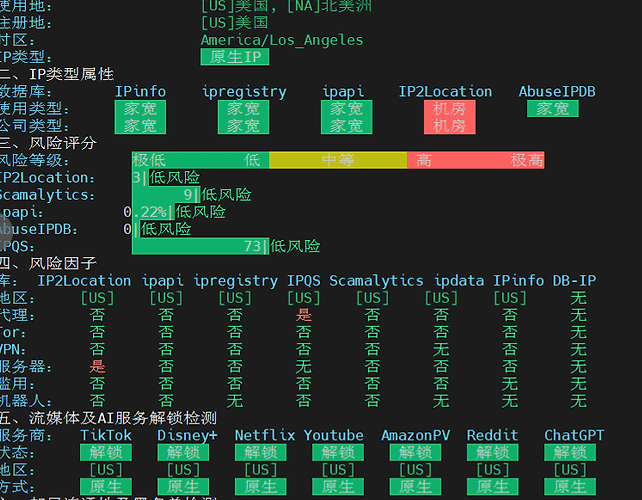Click the Scamalytics score 9 value
Screen dimensions: 642x500
tap(188, 195)
